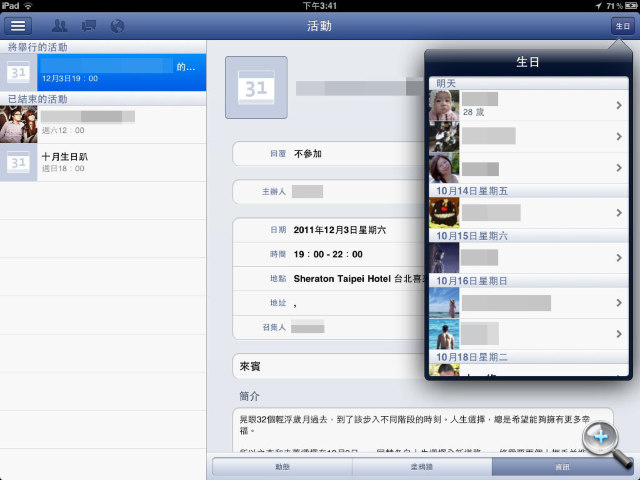
Task: Tap the 下午3:41 clock in status bar
Action: [x=320, y=6]
